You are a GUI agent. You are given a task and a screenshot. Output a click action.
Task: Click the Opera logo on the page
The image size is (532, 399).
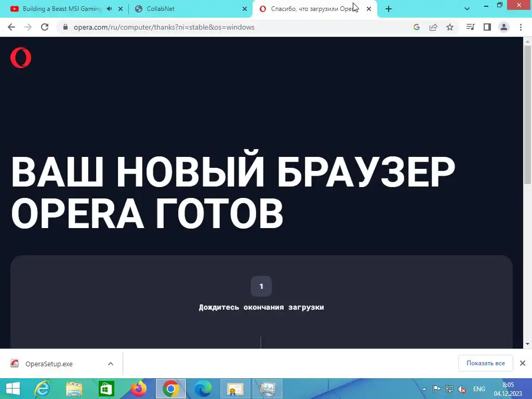pyautogui.click(x=21, y=58)
